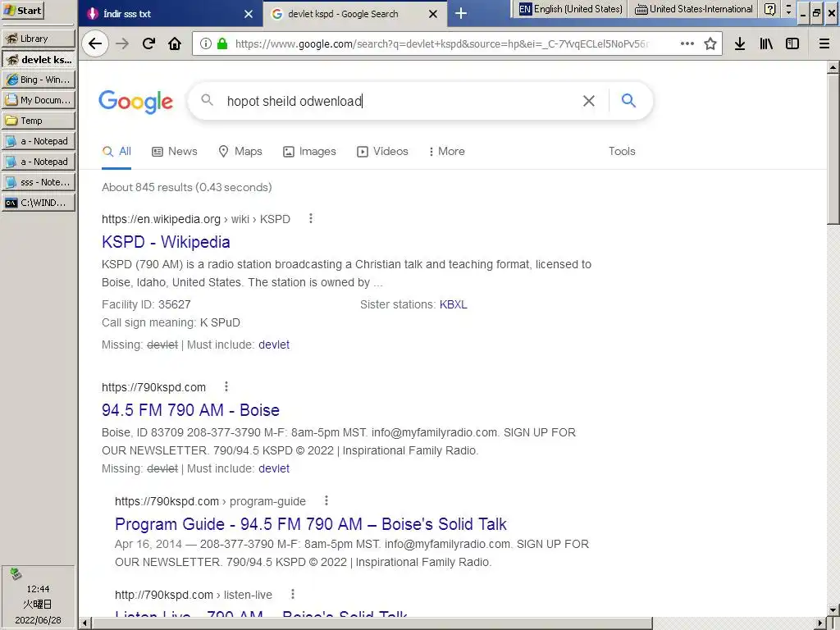The image size is (840, 630).
Task: Click 'About 845 results' stats text
Action: pyautogui.click(x=187, y=188)
